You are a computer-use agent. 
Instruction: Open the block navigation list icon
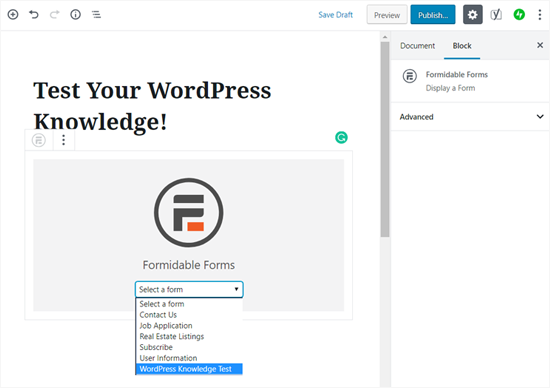click(x=96, y=14)
